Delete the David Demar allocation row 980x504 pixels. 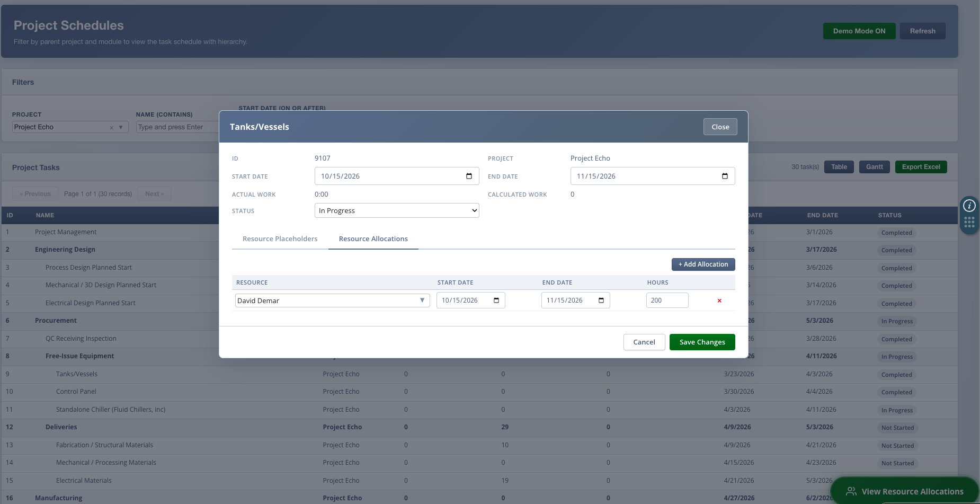click(719, 300)
